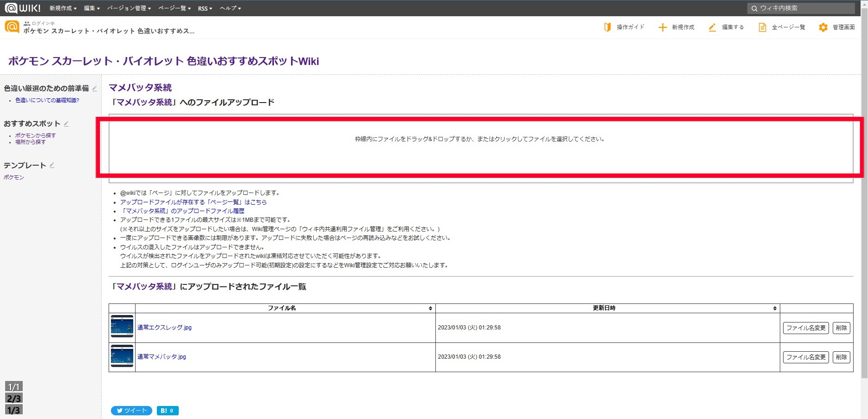
Task: Click the ログイン中 users icon
Action: click(x=27, y=23)
